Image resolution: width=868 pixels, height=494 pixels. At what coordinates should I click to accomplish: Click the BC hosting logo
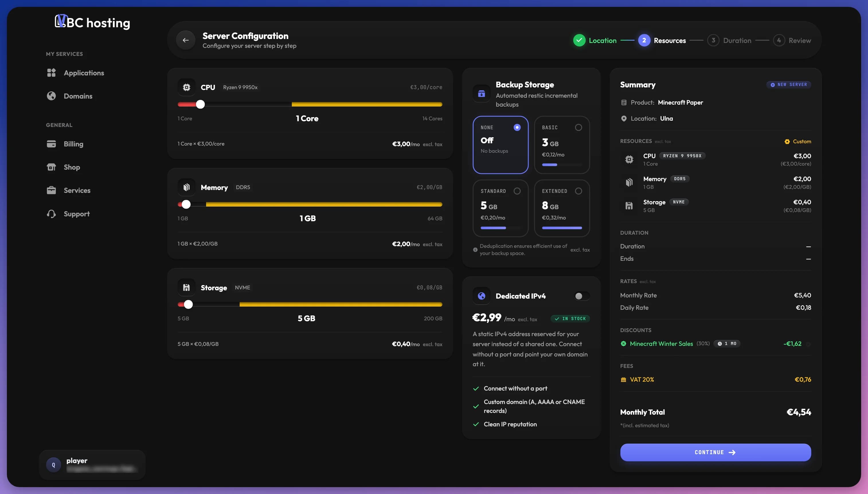click(92, 22)
